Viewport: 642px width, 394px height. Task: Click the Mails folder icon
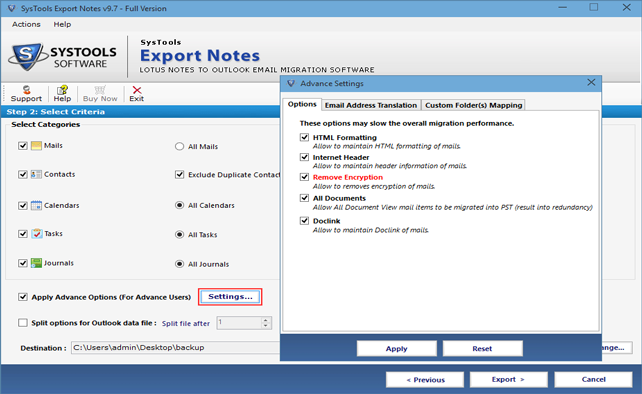tap(36, 145)
